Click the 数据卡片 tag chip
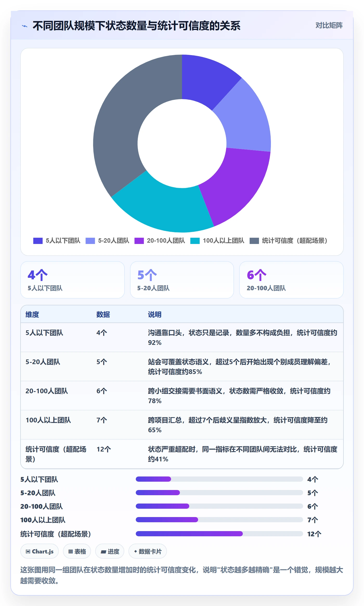The image size is (364, 606). click(x=148, y=551)
